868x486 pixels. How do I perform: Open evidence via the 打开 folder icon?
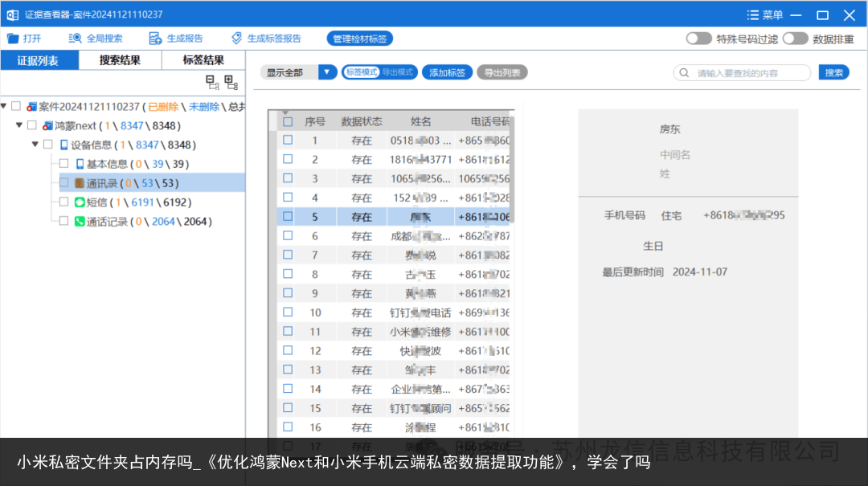[x=13, y=39]
